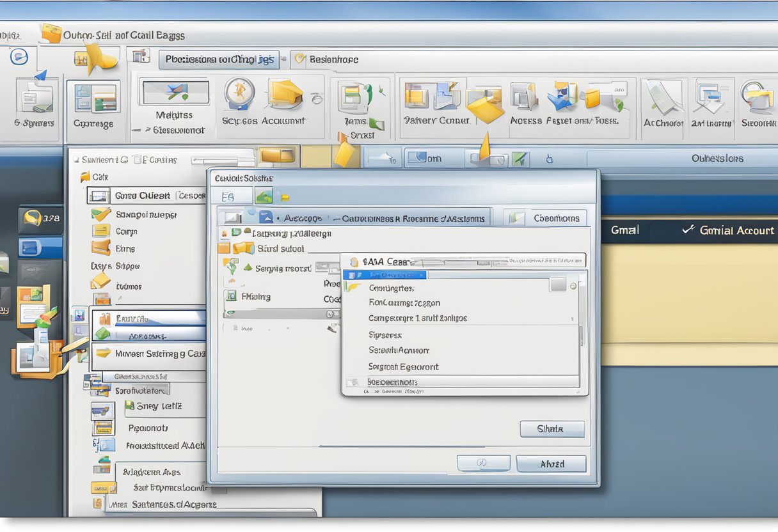Image resolution: width=778 pixels, height=532 pixels.
Task: Select the Muneen Satefing tree item
Action: [148, 353]
